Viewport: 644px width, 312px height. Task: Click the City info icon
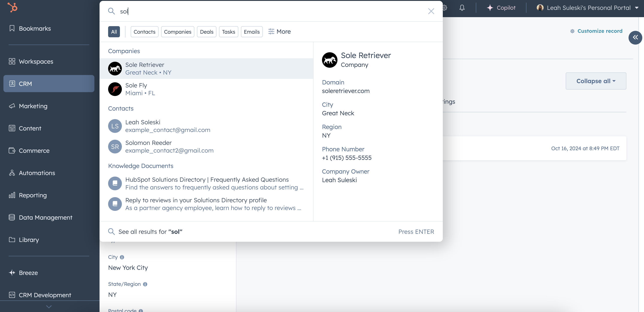[122, 257]
